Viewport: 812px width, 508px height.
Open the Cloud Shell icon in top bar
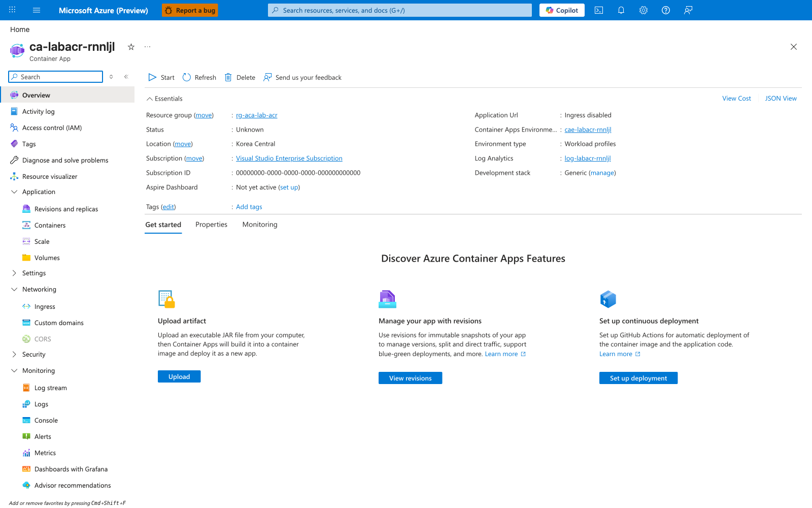click(x=599, y=10)
